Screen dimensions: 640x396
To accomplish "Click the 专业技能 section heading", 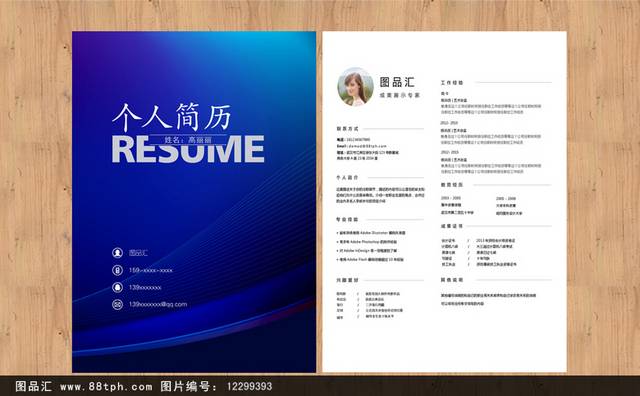I will 347,220.
